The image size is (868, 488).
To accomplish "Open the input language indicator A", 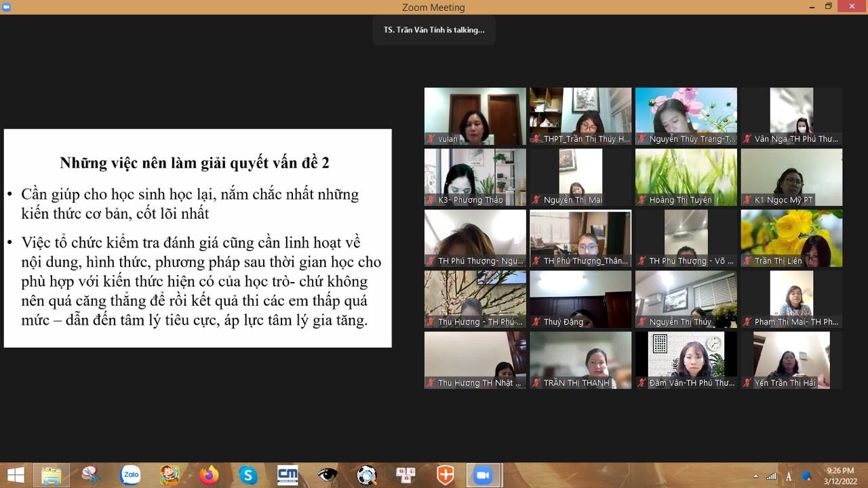I will [x=789, y=476].
